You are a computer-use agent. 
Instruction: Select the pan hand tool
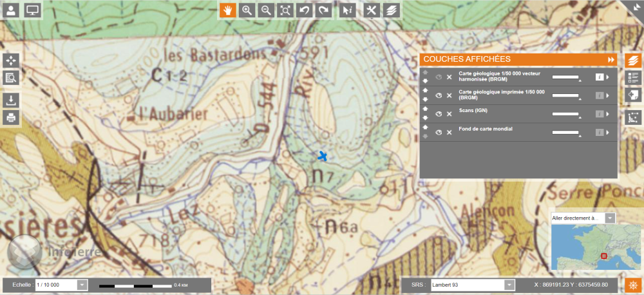[x=227, y=10]
